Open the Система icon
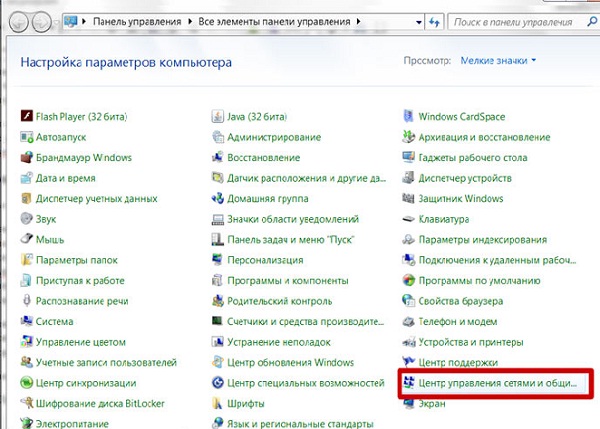600x429 pixels. (x=26, y=321)
